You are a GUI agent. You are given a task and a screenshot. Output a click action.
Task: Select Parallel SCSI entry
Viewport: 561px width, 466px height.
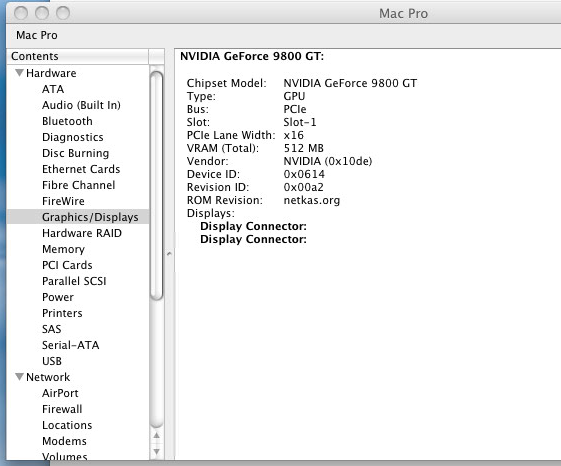[x=74, y=281]
